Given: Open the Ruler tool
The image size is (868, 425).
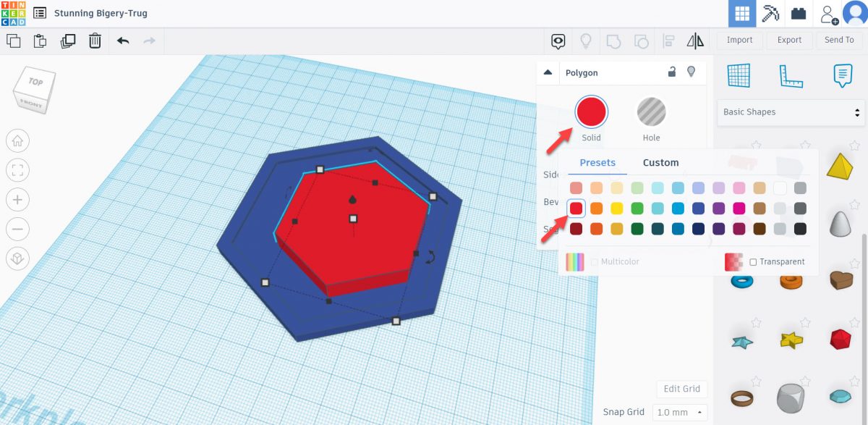Looking at the screenshot, I should pos(791,75).
